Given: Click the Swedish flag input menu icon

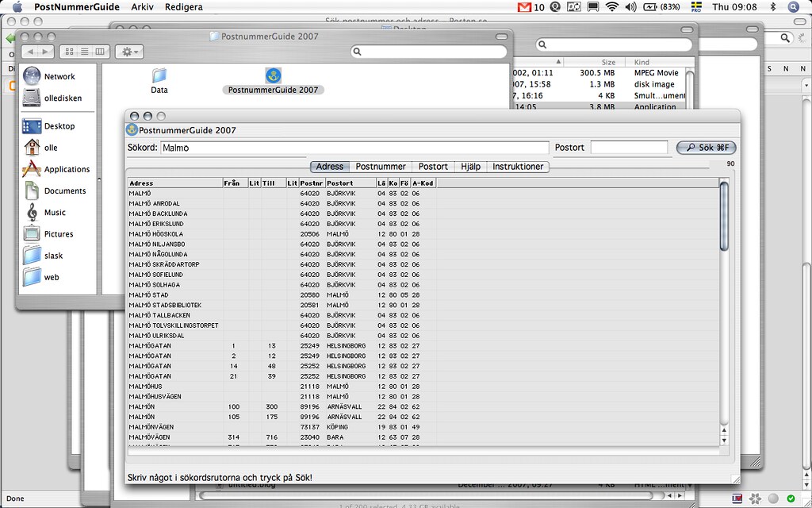Looking at the screenshot, I should click(696, 6).
